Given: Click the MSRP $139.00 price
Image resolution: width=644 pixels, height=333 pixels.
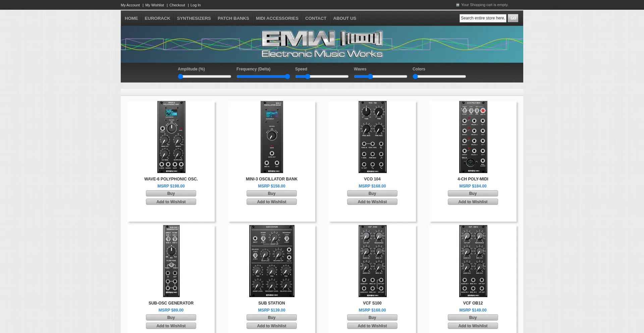Looking at the screenshot, I should coord(272,310).
